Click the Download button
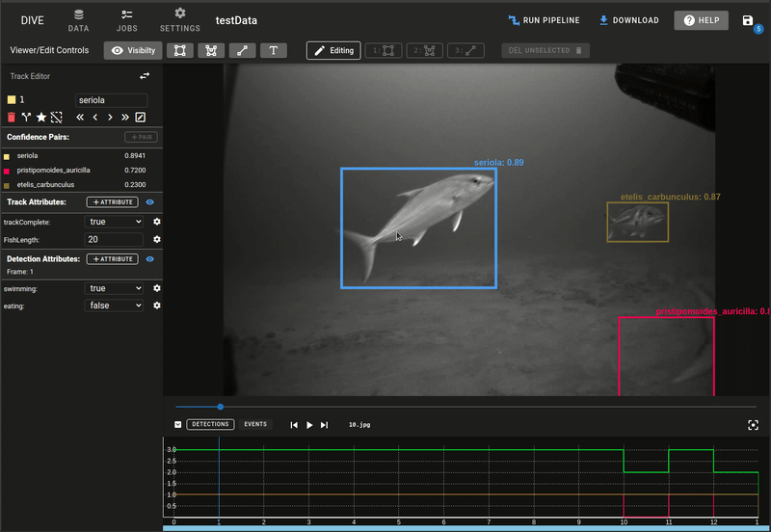Viewport: 771px width, 532px height. (629, 20)
